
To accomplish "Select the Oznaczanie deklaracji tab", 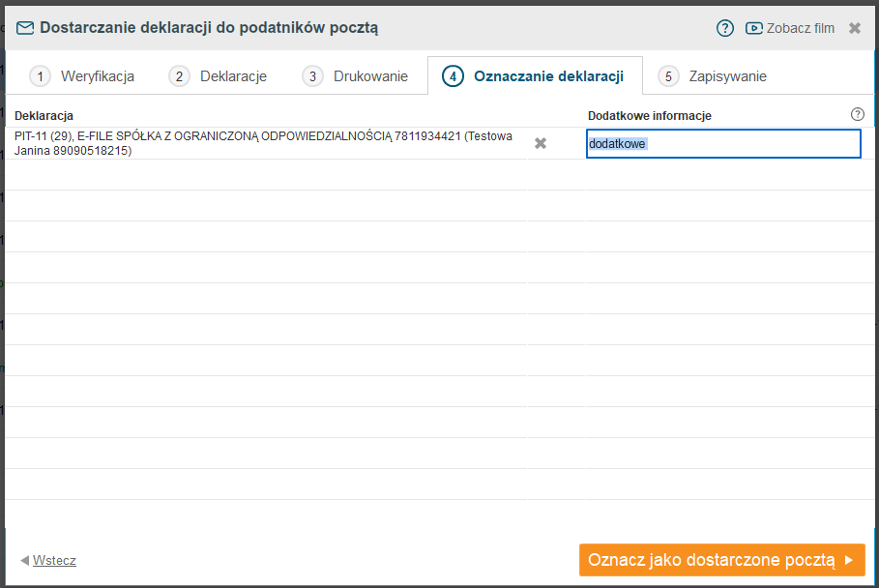I will [534, 76].
